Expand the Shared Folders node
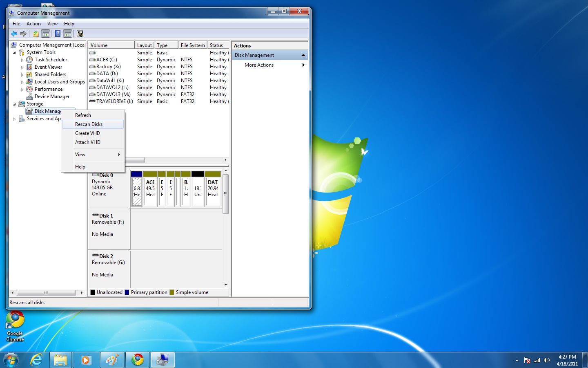 (22, 75)
